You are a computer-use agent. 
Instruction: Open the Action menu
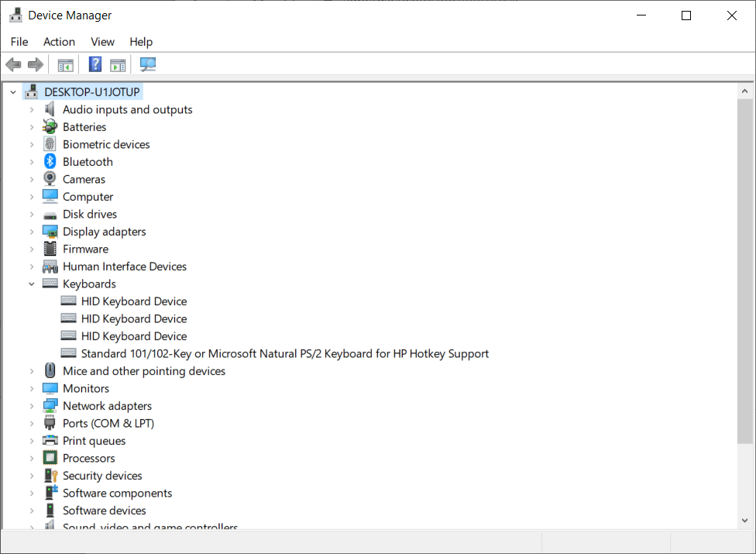60,42
